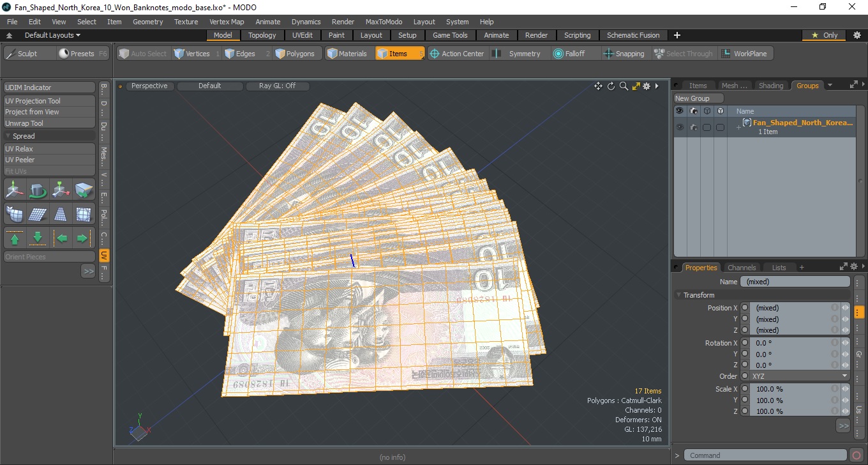The width and height of the screenshot is (868, 465).
Task: Open the viewport settings gear
Action: pyautogui.click(x=647, y=86)
